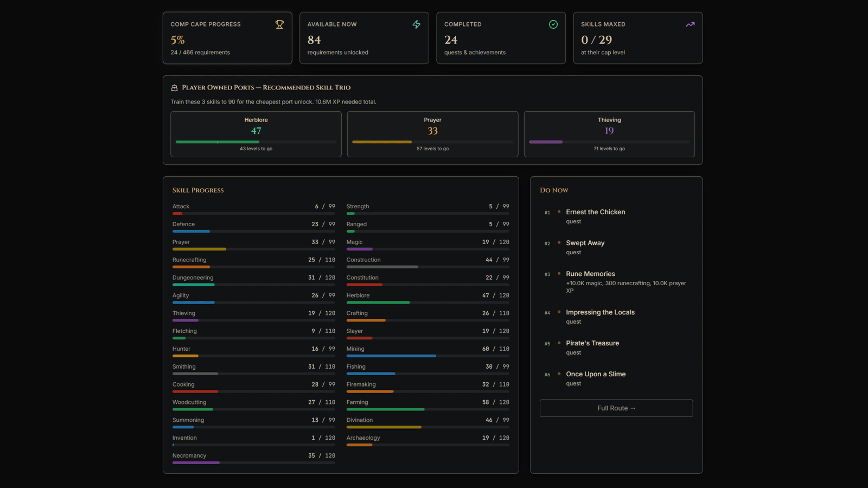Select the Thieving trio card
The height and width of the screenshot is (488, 868).
coord(609,134)
